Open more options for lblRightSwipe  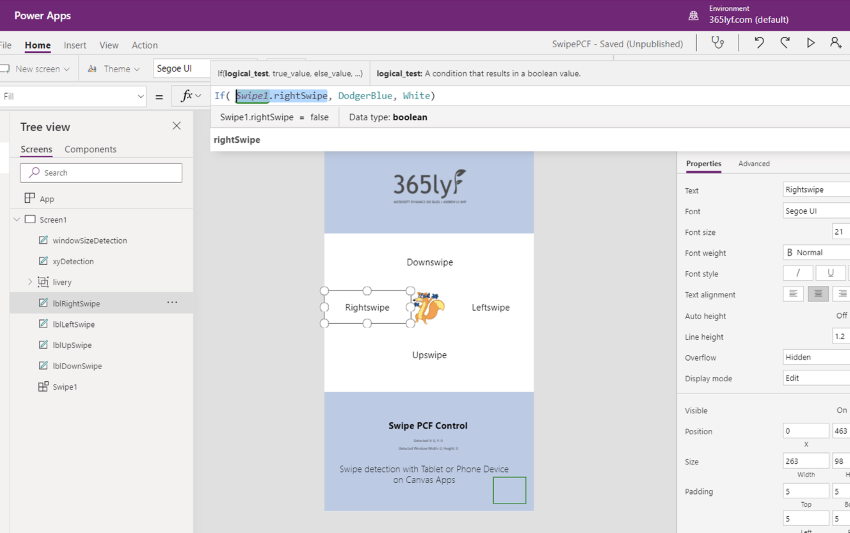coord(172,303)
